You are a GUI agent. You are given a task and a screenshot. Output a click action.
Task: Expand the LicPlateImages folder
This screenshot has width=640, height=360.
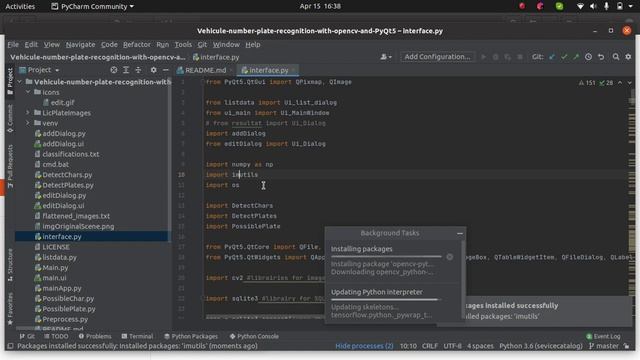[x=28, y=113]
